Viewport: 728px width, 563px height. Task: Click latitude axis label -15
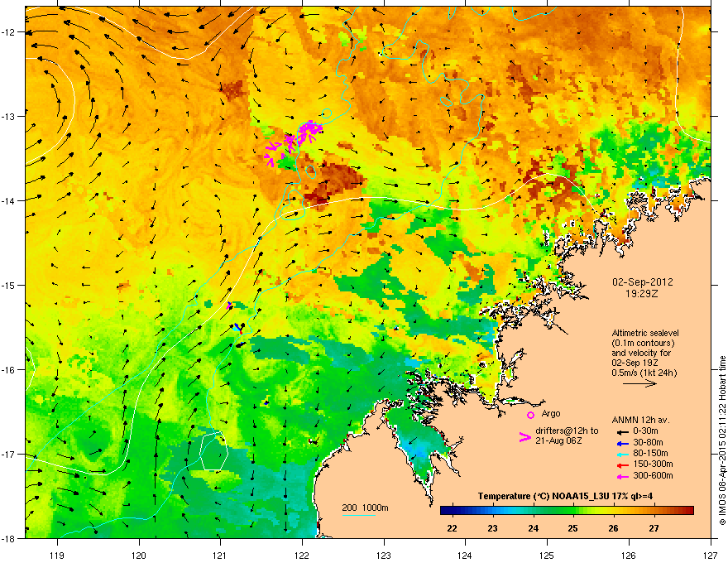9,285
